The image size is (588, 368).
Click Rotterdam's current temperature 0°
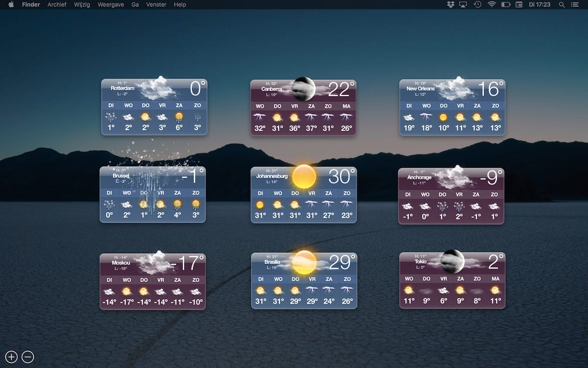coord(197,89)
